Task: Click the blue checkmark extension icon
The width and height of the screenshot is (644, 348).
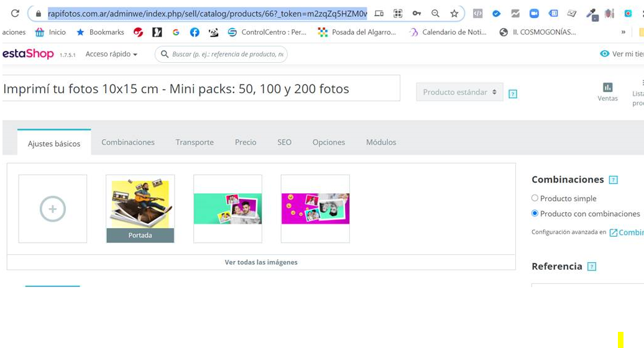Action: (496, 14)
